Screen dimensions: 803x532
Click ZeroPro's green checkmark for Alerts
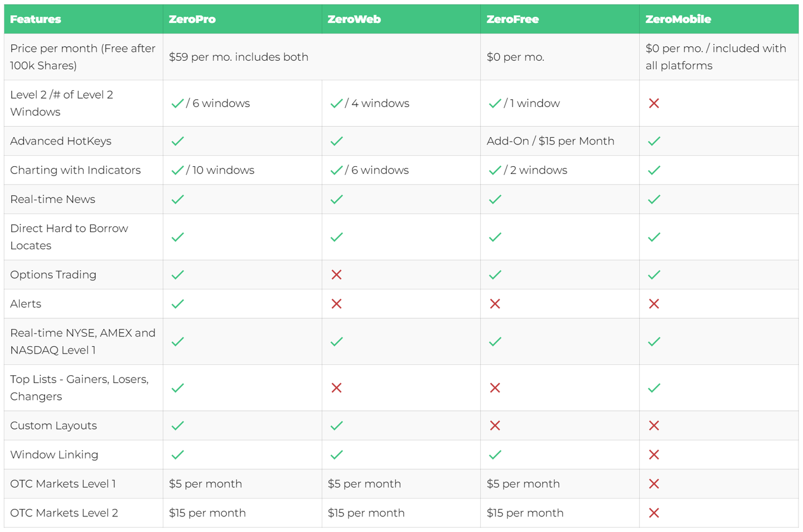click(x=178, y=304)
